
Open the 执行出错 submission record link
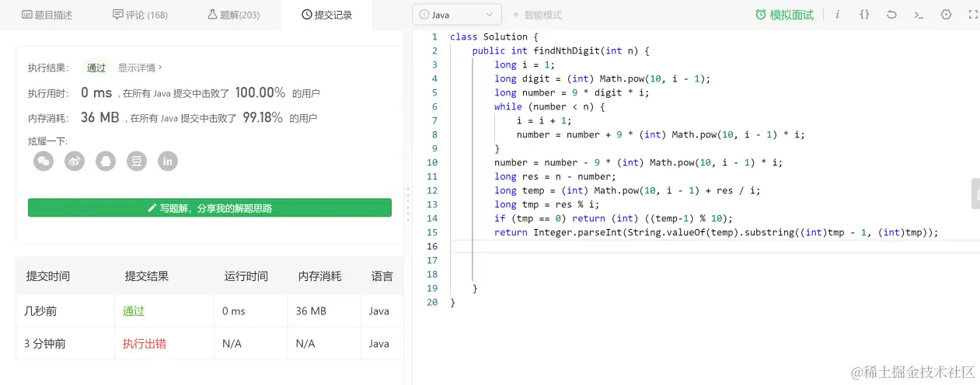(x=145, y=344)
